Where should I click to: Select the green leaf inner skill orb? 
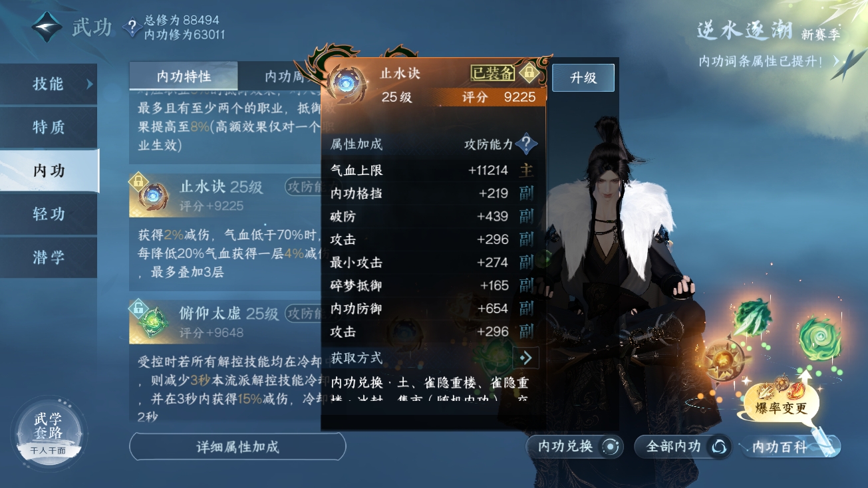[752, 318]
